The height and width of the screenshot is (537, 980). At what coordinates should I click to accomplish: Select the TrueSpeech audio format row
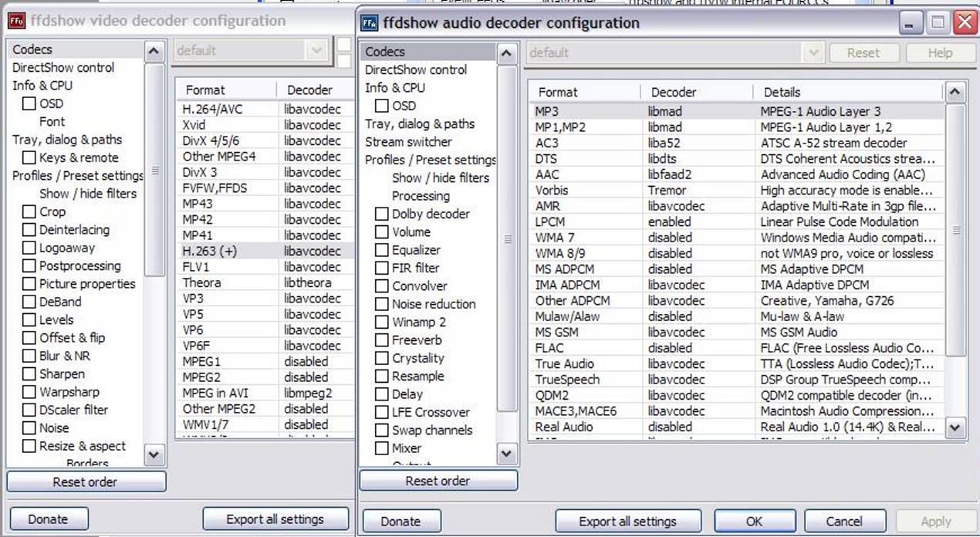[x=737, y=380]
